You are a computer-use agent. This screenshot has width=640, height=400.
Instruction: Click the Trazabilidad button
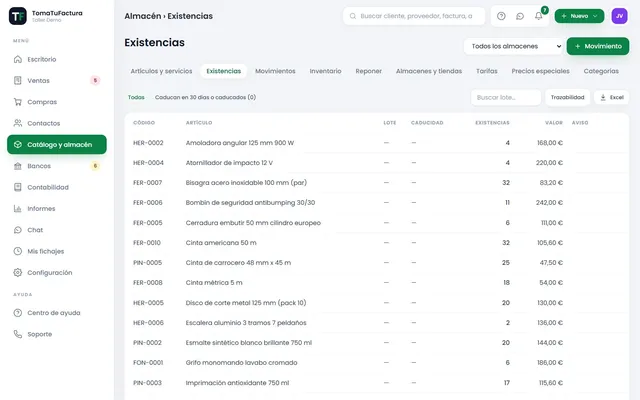pyautogui.click(x=567, y=97)
